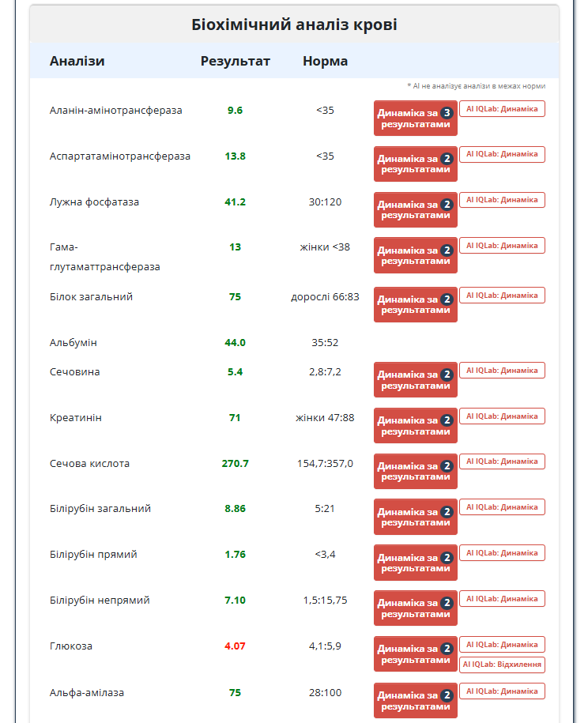588x723 pixels.
Task: Click the Аналізи column header
Action: click(x=77, y=62)
